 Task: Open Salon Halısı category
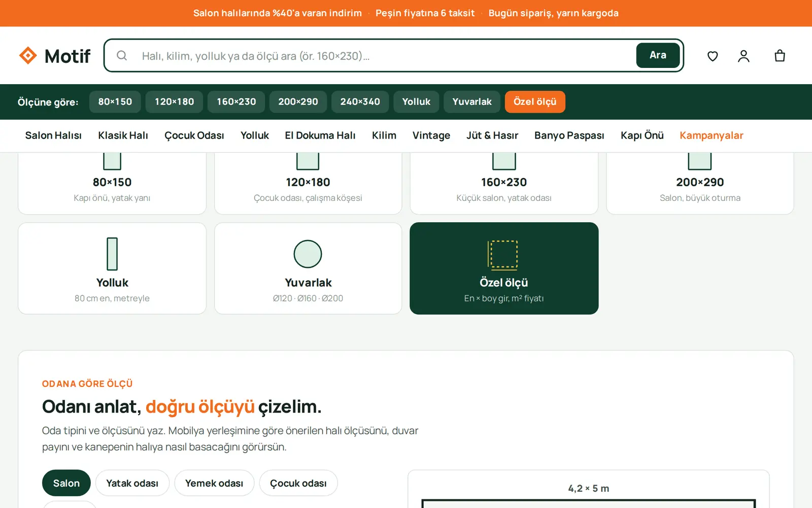tap(53, 136)
